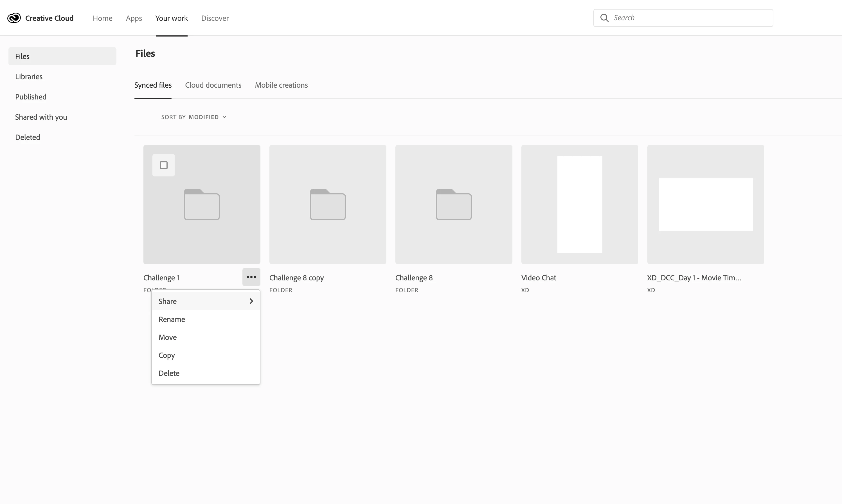Open the Video Chat XD thumbnail
842x504 pixels.
point(580,205)
